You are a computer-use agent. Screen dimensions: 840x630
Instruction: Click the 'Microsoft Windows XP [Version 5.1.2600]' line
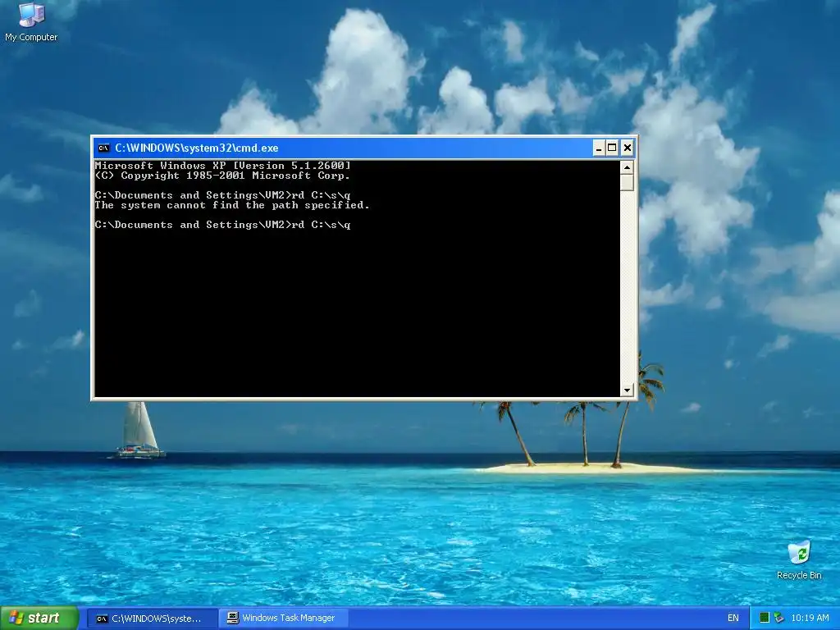[x=222, y=166]
